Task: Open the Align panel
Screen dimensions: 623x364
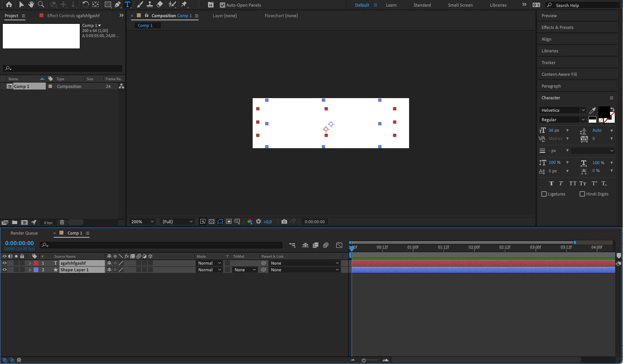Action: pos(546,39)
